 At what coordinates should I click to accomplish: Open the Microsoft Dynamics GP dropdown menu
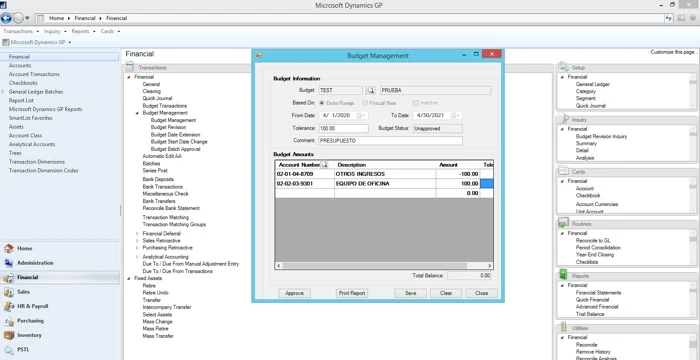(x=37, y=42)
